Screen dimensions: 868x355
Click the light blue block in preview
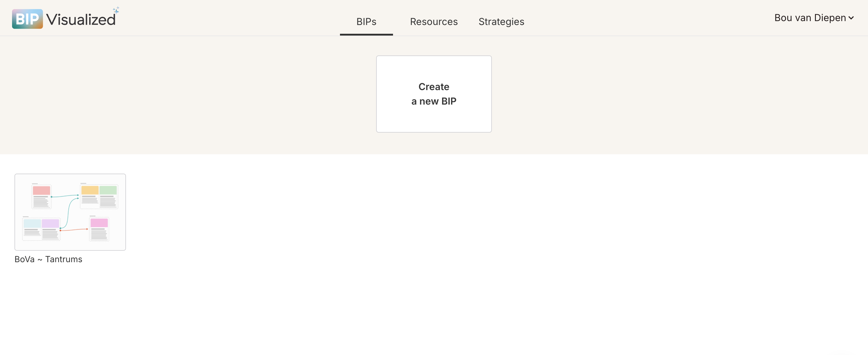[32, 224]
